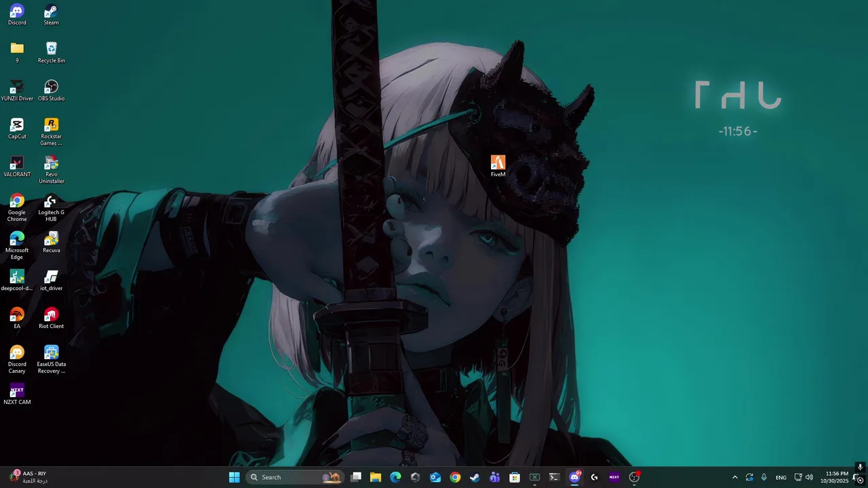The height and width of the screenshot is (488, 868).
Task: Open Google Chrome from the taskbar
Action: tap(455, 477)
